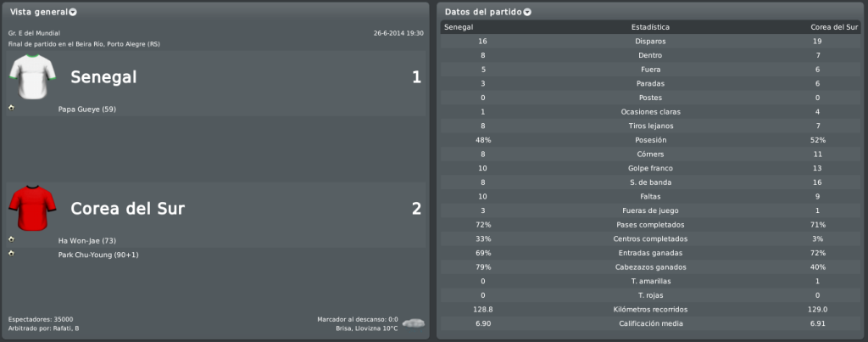Viewport: 868px width, 342px height.
Task: Click the rain cloud weather icon
Action: coord(413,322)
